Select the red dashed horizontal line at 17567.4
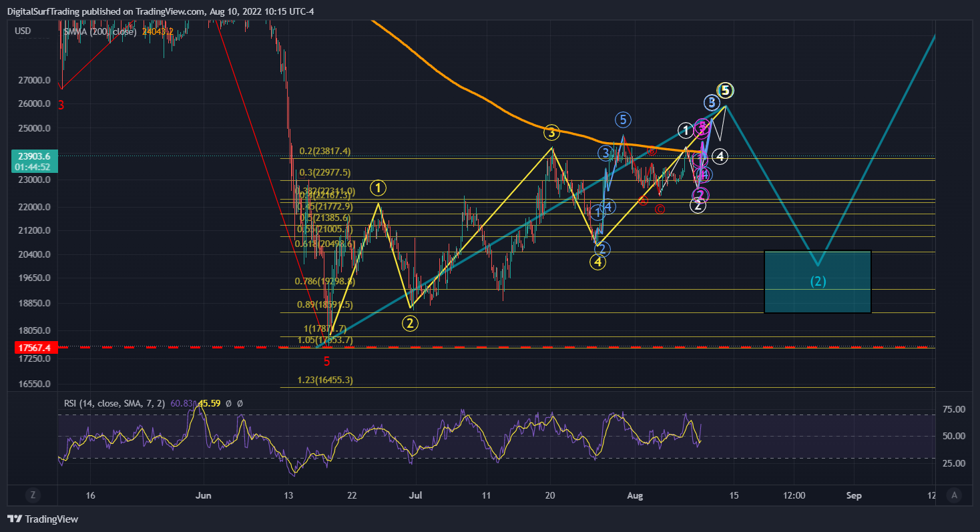Screen dimensions: 980x532 [495, 347]
